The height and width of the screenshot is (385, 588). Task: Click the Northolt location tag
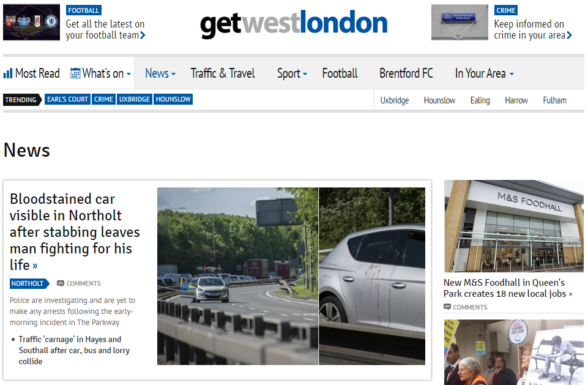[29, 283]
